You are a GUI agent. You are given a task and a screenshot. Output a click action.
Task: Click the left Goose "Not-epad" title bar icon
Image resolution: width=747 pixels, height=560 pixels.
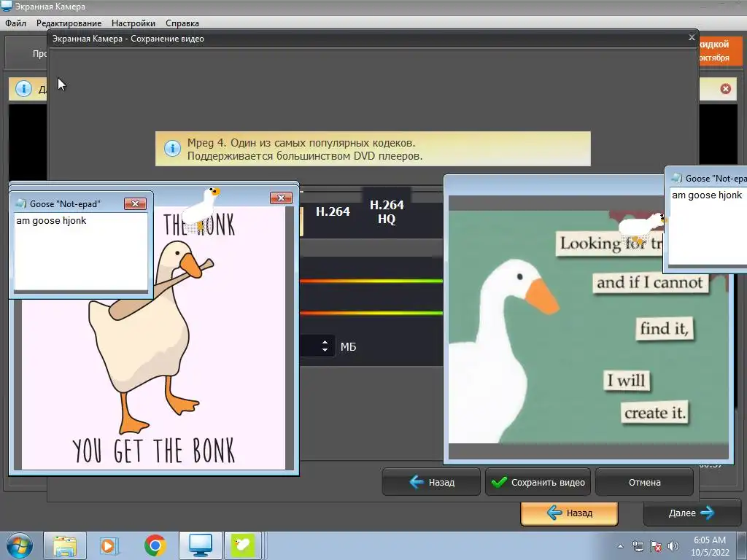click(21, 204)
